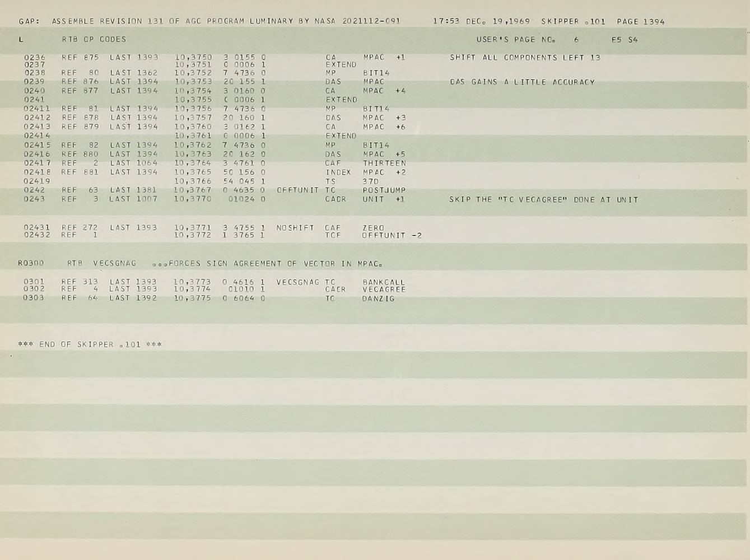The width and height of the screenshot is (750, 560).
Task: Click line number 0301
Action: [34, 282]
